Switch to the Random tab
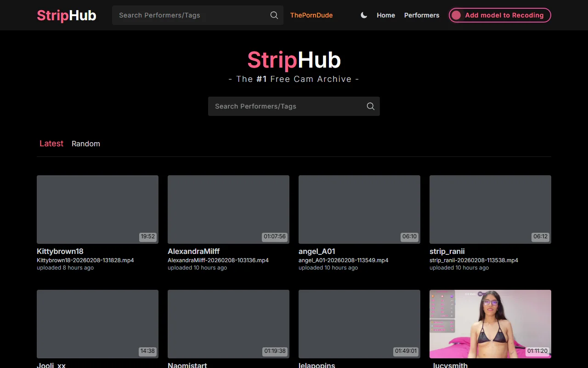This screenshot has width=588, height=368. (x=85, y=144)
